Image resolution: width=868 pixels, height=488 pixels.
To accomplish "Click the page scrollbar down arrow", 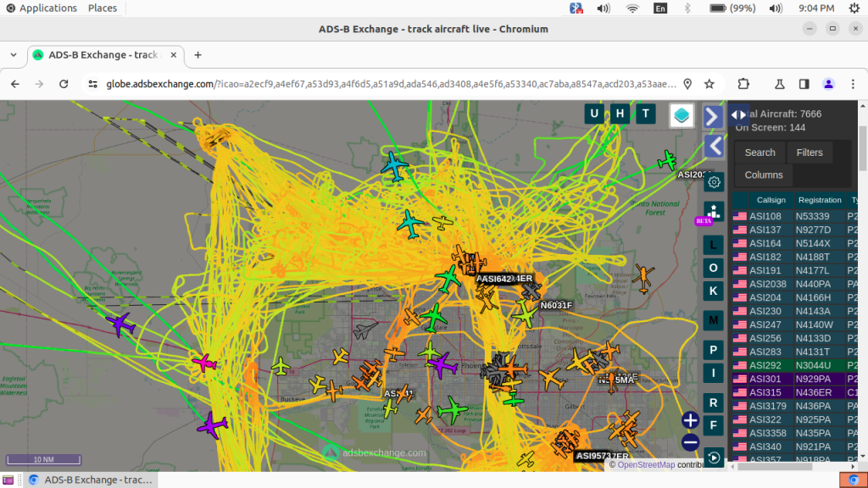I will (862, 457).
